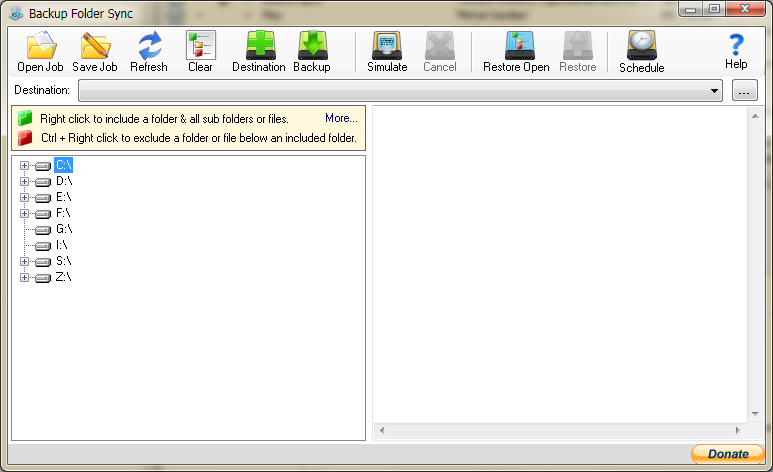
Task: Click the C:\ drive icon
Action: tap(43, 166)
